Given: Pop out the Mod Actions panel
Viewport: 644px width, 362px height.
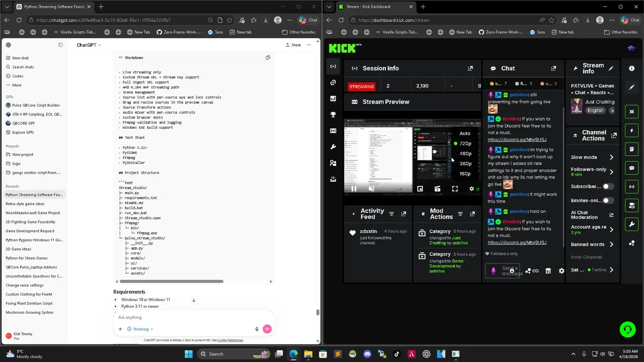Looking at the screenshot, I should click(x=472, y=214).
